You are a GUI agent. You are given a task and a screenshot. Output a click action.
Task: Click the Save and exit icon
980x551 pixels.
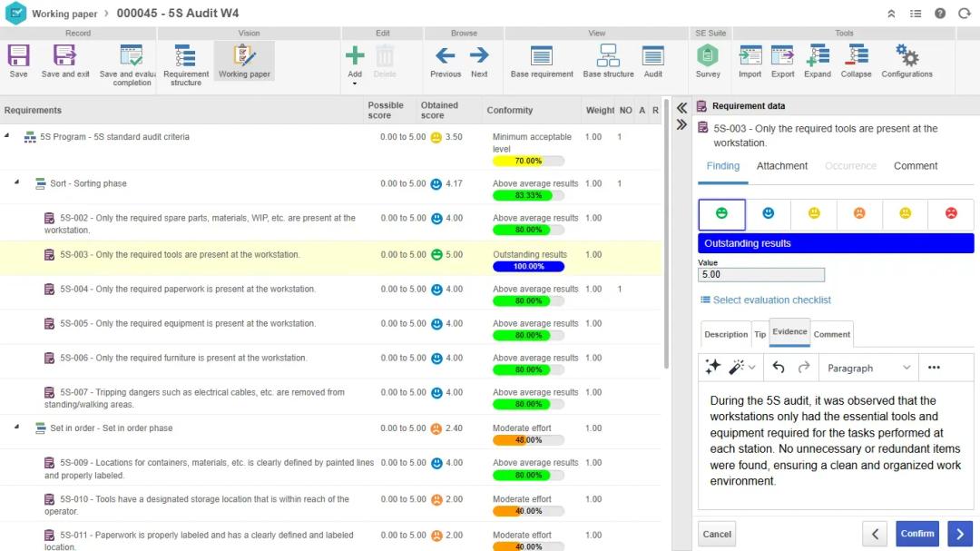click(64, 56)
